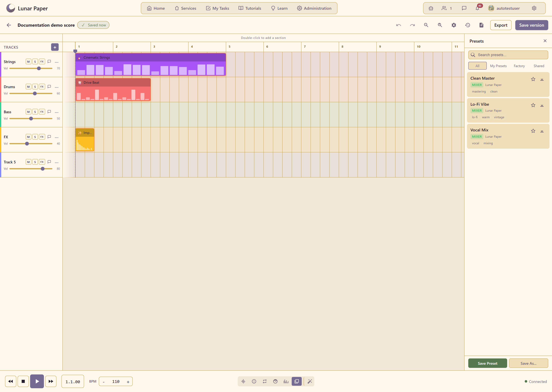Viewport: 552px width, 392px height.
Task: Click the undo arrow in the score toolbar
Action: (x=398, y=25)
